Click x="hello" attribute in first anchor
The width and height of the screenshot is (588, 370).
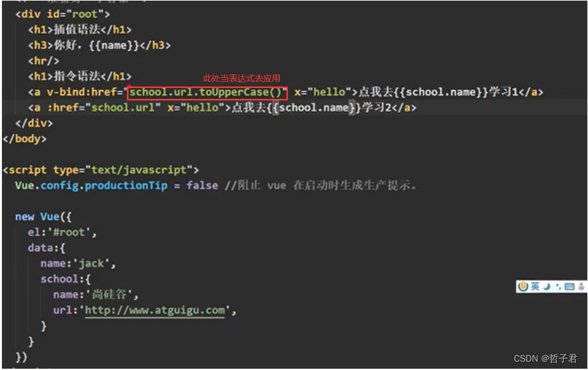click(323, 93)
